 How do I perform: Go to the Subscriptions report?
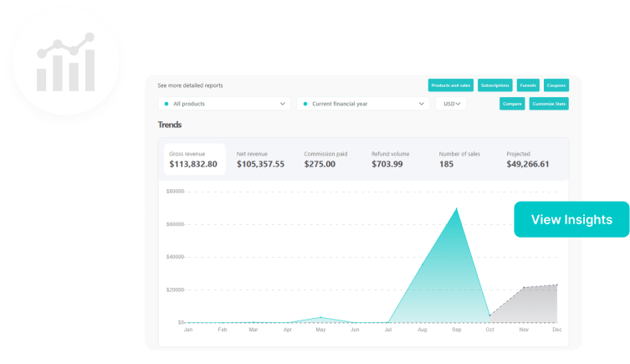click(495, 85)
